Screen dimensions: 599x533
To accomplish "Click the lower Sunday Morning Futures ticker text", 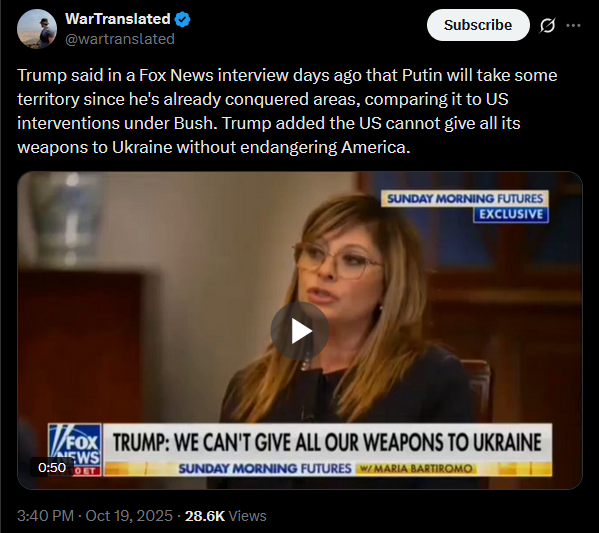I will coord(265,468).
